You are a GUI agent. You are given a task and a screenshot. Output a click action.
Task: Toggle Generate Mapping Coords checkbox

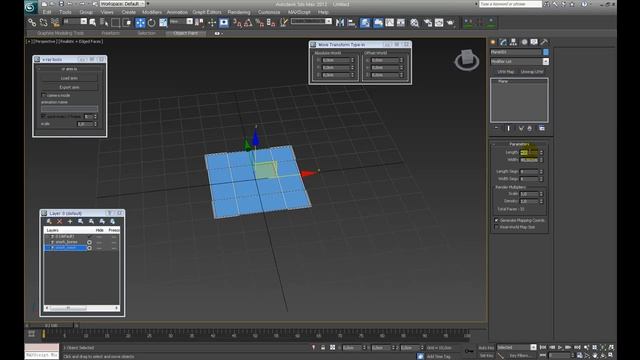496,220
